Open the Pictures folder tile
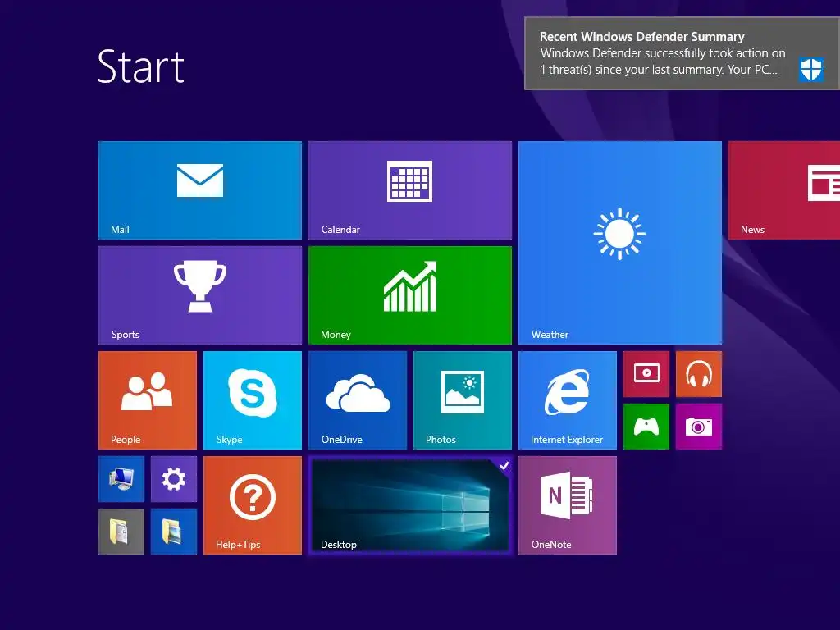Image resolution: width=840 pixels, height=630 pixels. [174, 532]
